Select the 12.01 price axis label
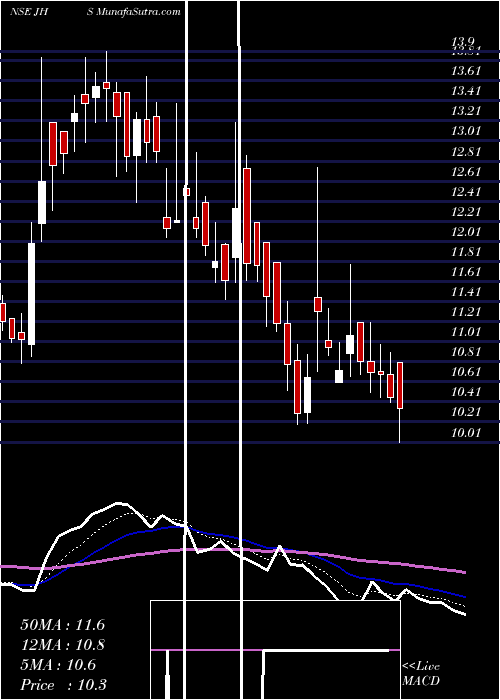The image size is (500, 700). (x=466, y=232)
